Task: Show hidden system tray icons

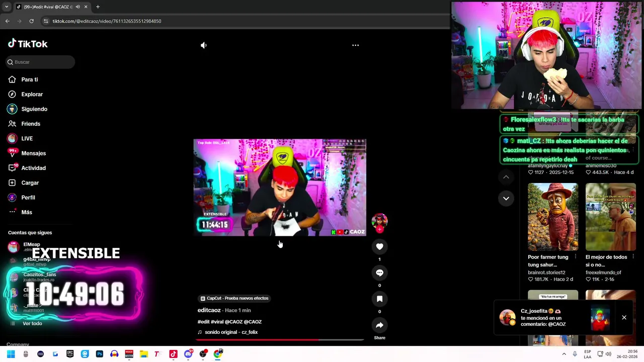Action: point(563,354)
